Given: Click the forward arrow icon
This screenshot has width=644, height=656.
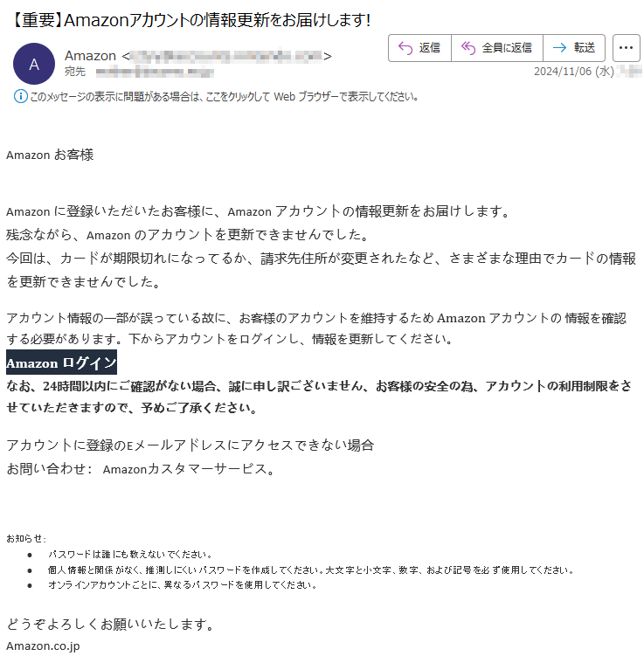Looking at the screenshot, I should coord(559,48).
